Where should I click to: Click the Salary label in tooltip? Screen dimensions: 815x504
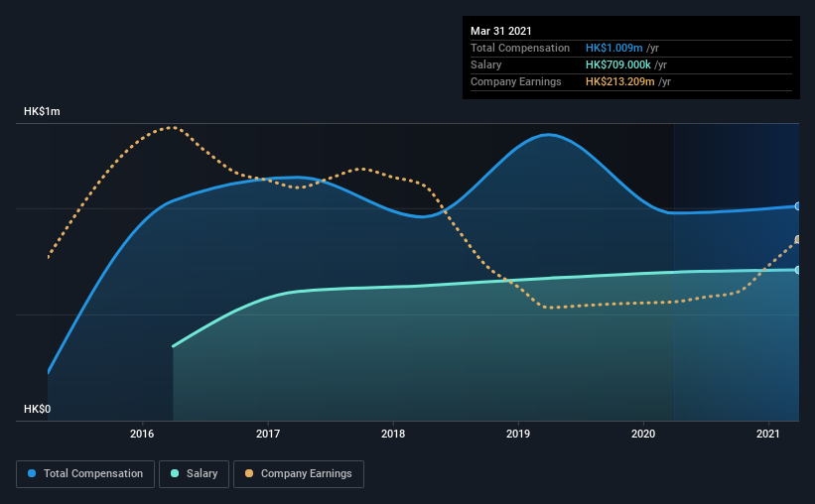486,64
